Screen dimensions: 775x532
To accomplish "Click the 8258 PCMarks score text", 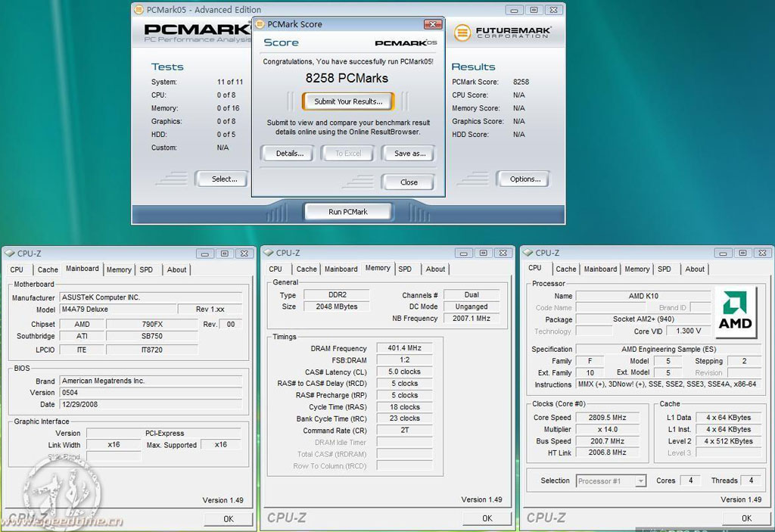I will (347, 78).
